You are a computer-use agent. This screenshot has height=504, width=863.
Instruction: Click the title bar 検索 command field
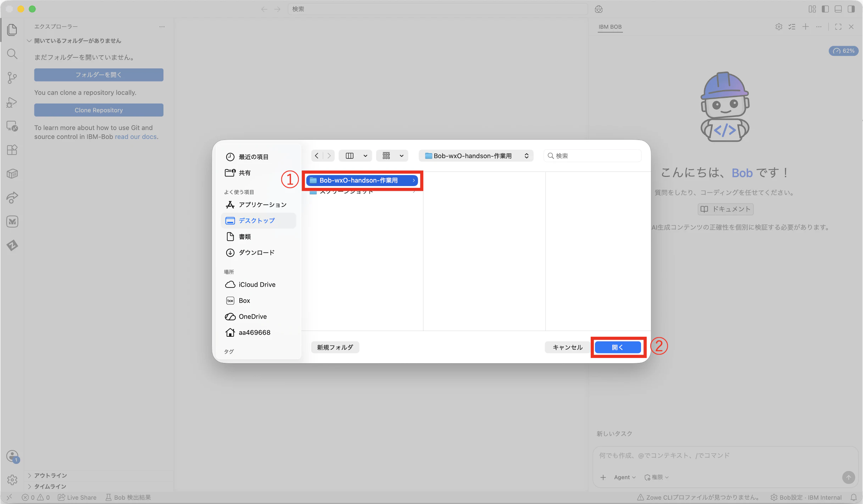(x=438, y=9)
